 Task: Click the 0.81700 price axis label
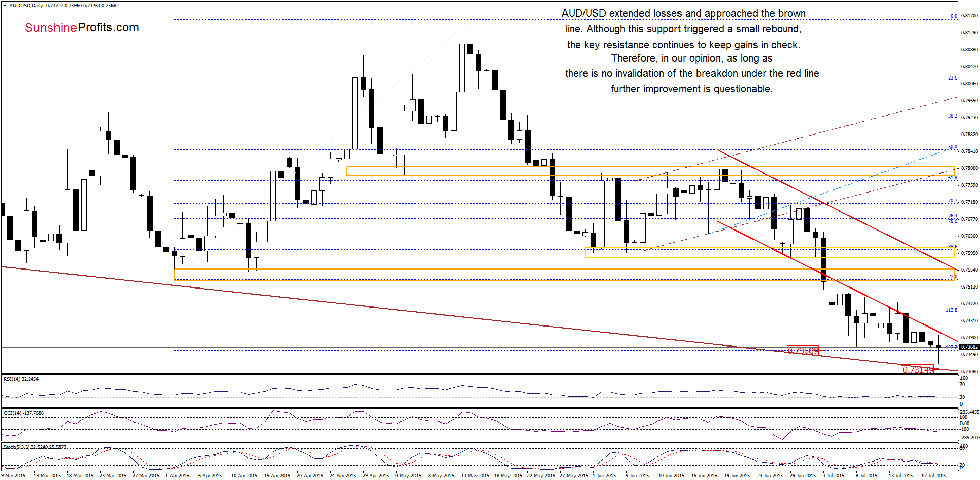[x=969, y=16]
